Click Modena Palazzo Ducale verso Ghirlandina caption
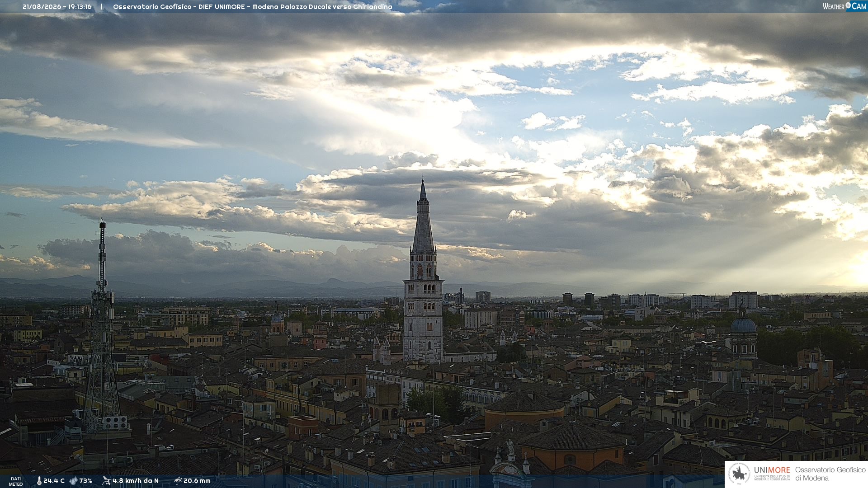The height and width of the screenshot is (488, 868). 322,7
